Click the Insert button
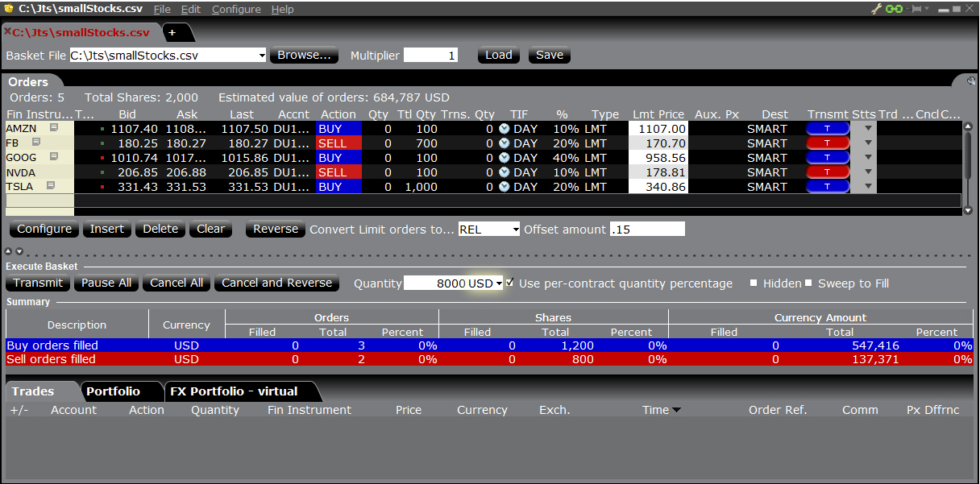 tap(106, 230)
